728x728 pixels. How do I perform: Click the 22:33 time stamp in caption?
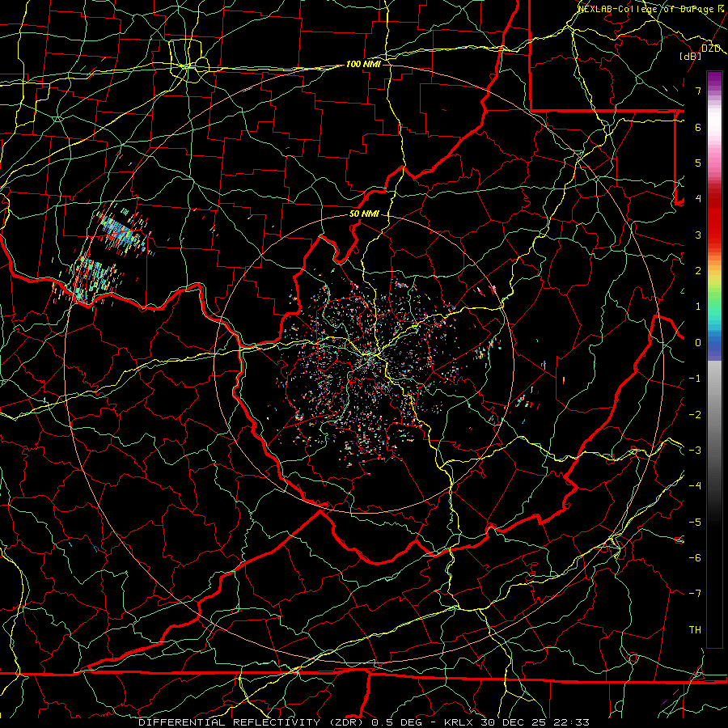(574, 722)
